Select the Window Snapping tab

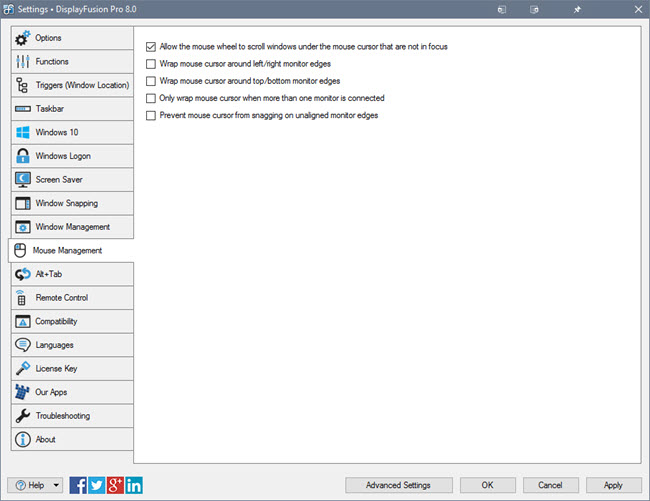click(x=72, y=203)
